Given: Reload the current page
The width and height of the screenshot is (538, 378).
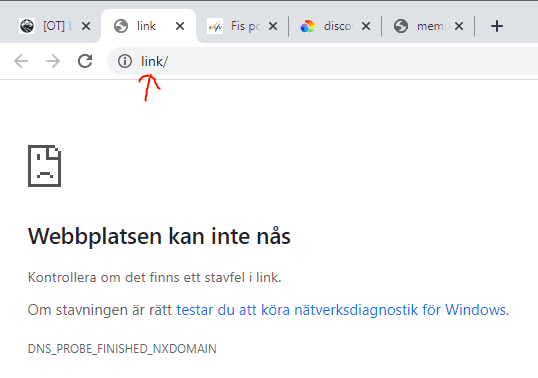Looking at the screenshot, I should point(85,61).
